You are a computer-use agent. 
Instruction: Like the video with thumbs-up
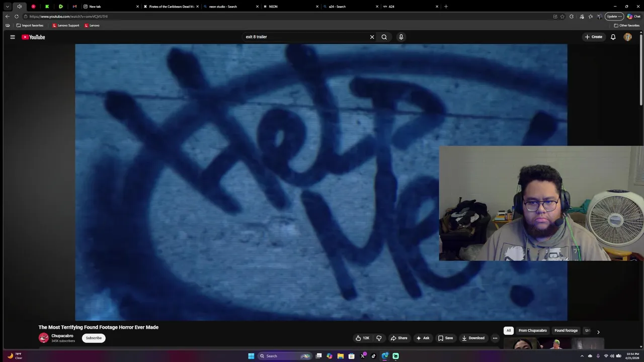362,338
